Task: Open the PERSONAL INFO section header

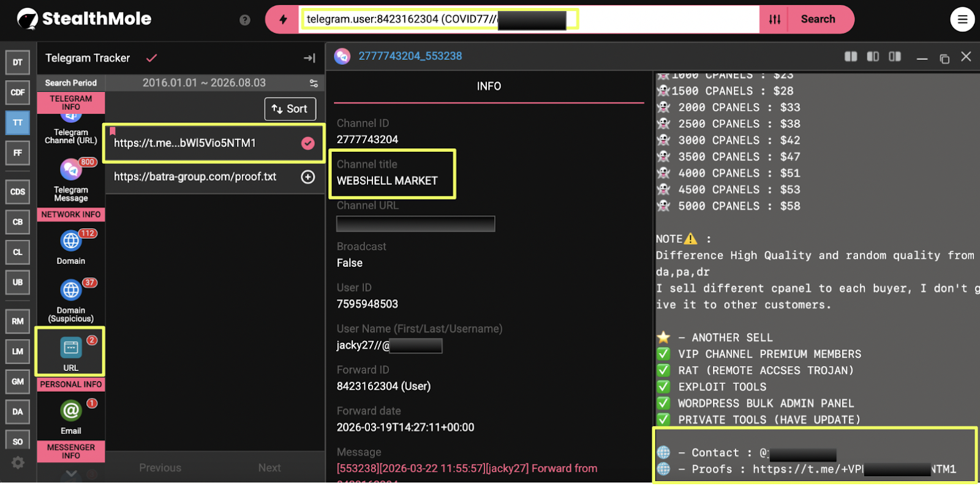Action: click(x=71, y=384)
